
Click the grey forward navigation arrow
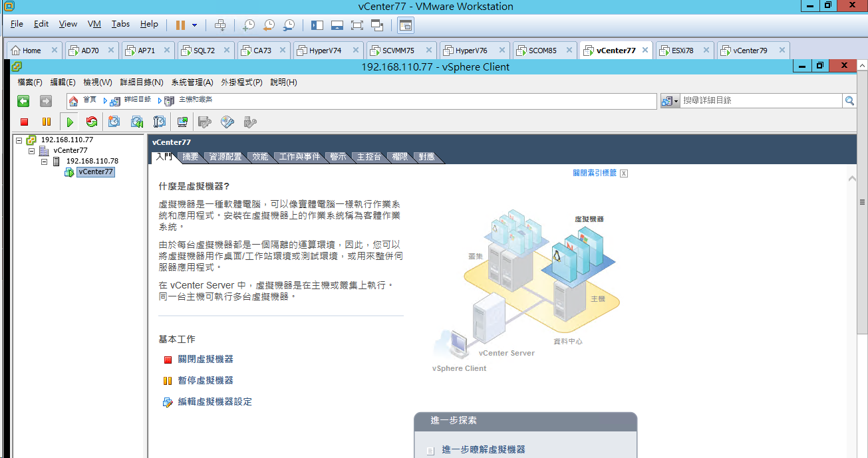[45, 101]
